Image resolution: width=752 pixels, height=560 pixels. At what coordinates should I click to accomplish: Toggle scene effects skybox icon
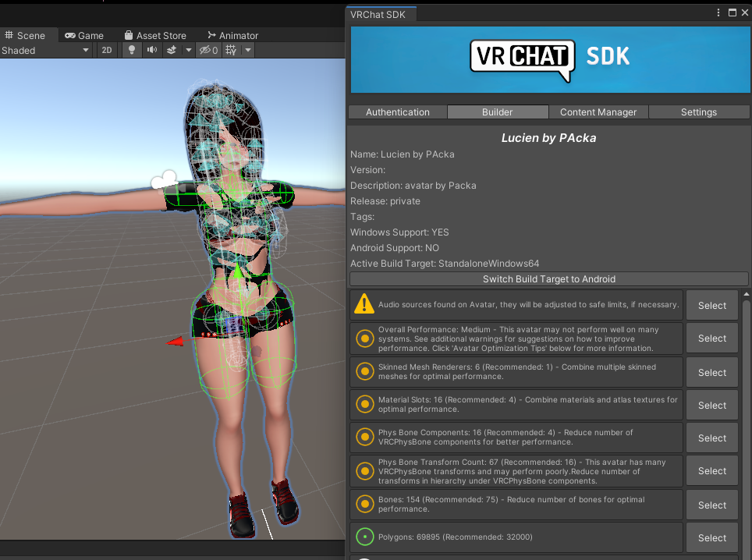[172, 50]
